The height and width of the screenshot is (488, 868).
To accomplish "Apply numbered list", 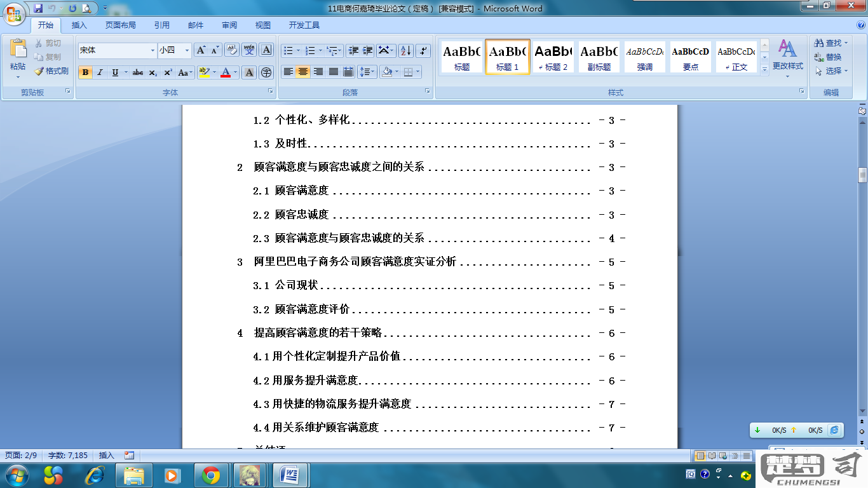I will 310,50.
